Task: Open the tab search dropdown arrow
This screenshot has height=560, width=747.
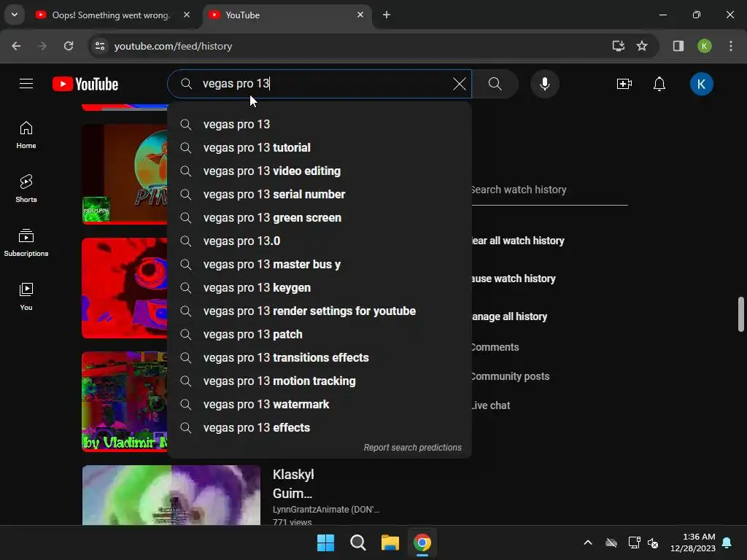Action: point(15,15)
